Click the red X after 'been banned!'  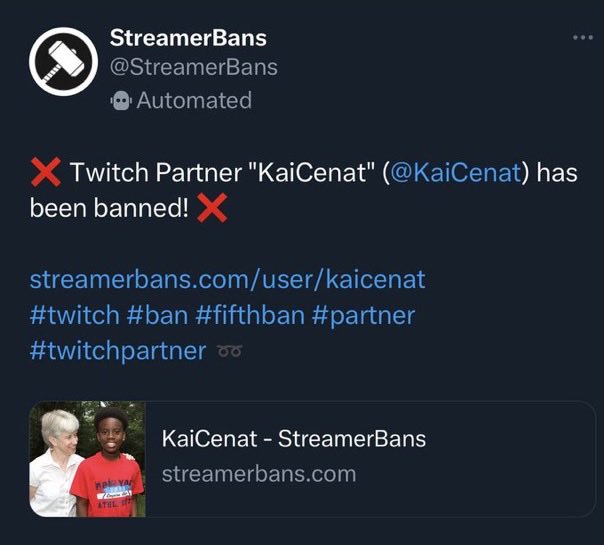click(x=212, y=208)
